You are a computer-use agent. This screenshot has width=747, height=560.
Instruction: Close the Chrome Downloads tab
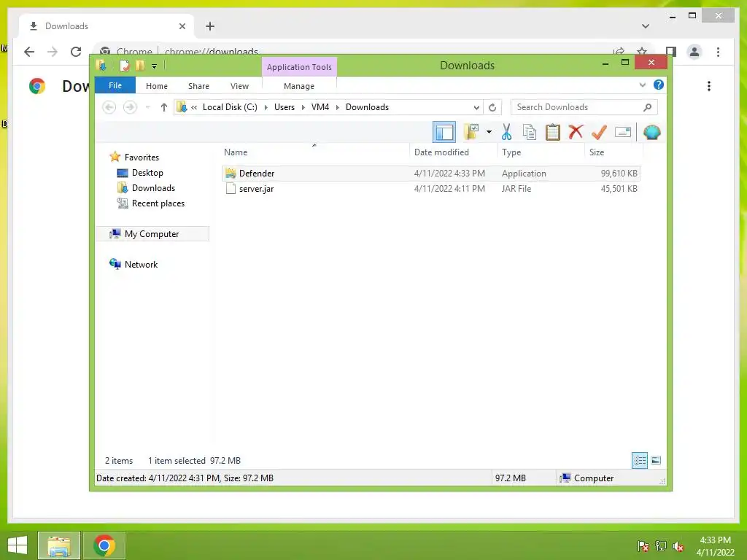[x=182, y=26]
